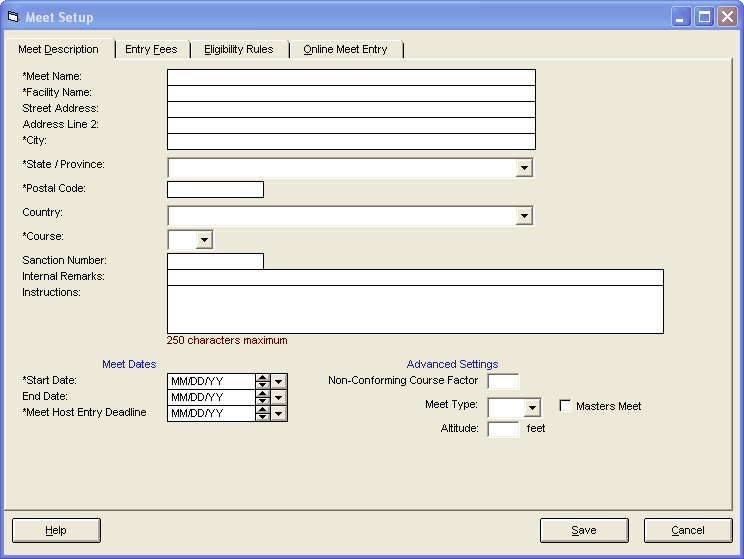
Task: Open the End Date calendar dropdown
Action: (x=279, y=397)
